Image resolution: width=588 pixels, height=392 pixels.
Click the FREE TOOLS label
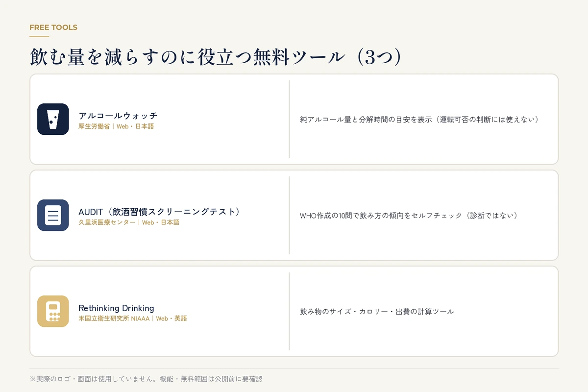click(x=53, y=27)
